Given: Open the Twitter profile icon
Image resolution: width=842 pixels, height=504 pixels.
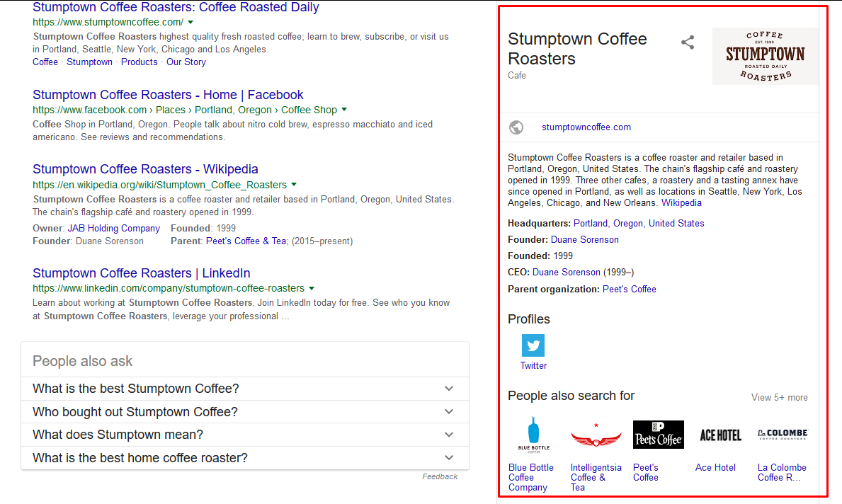Looking at the screenshot, I should [533, 345].
